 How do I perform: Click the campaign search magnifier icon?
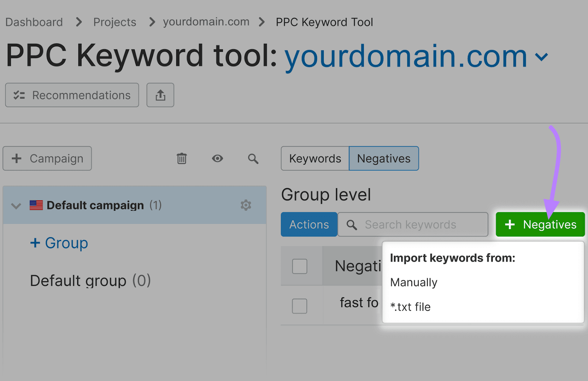click(x=253, y=159)
